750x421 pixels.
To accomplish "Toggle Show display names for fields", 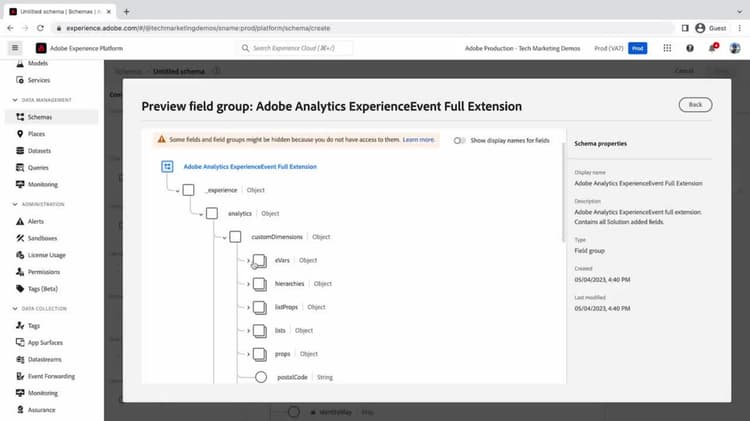I will 459,141.
